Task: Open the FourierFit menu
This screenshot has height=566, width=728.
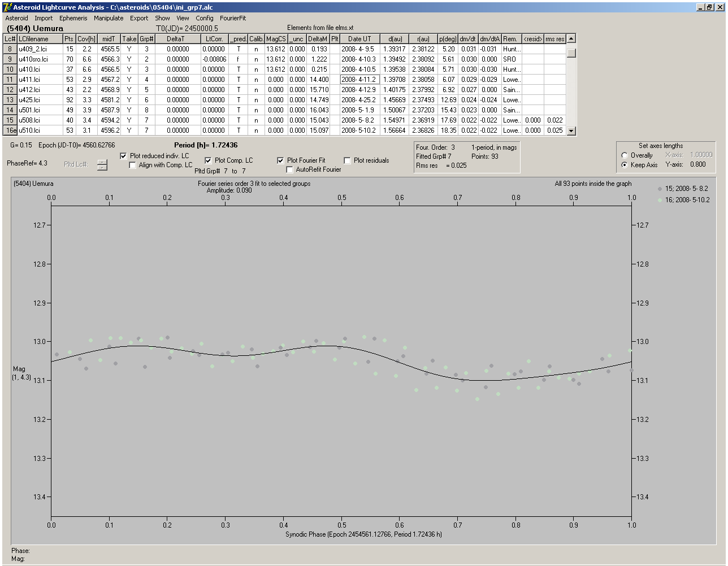Action: click(x=233, y=18)
